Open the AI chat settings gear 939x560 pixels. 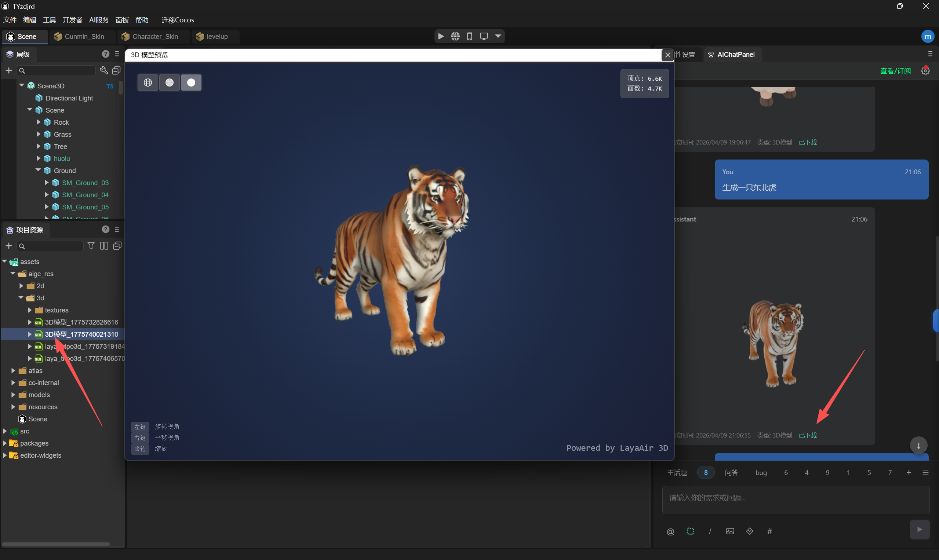pyautogui.click(x=925, y=70)
